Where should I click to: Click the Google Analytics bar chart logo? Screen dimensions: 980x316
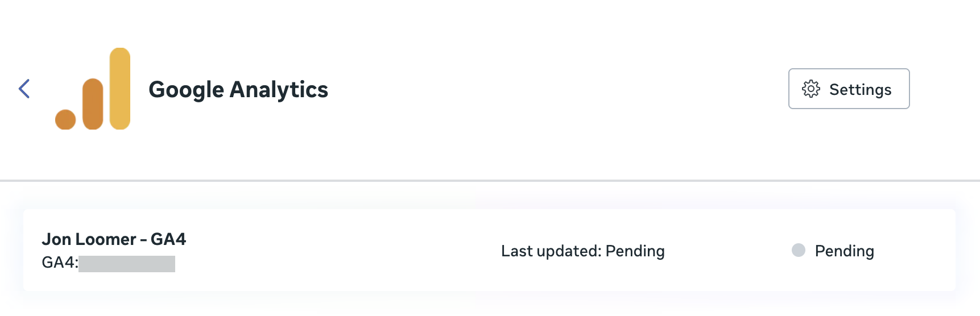[x=93, y=89]
